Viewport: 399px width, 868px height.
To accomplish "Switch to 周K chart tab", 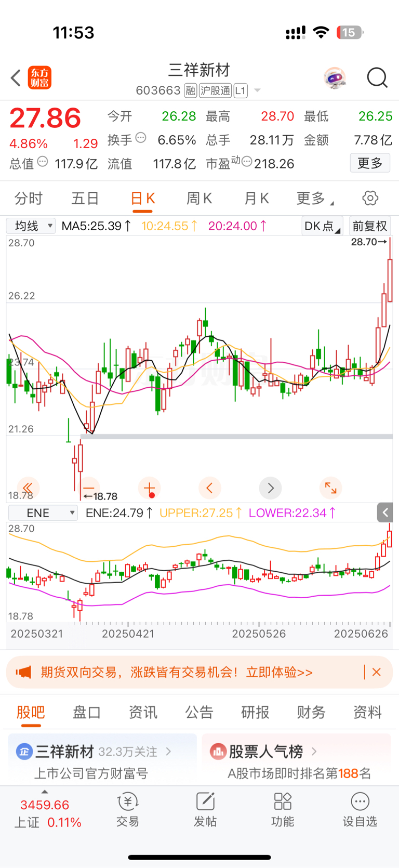I will [x=199, y=198].
